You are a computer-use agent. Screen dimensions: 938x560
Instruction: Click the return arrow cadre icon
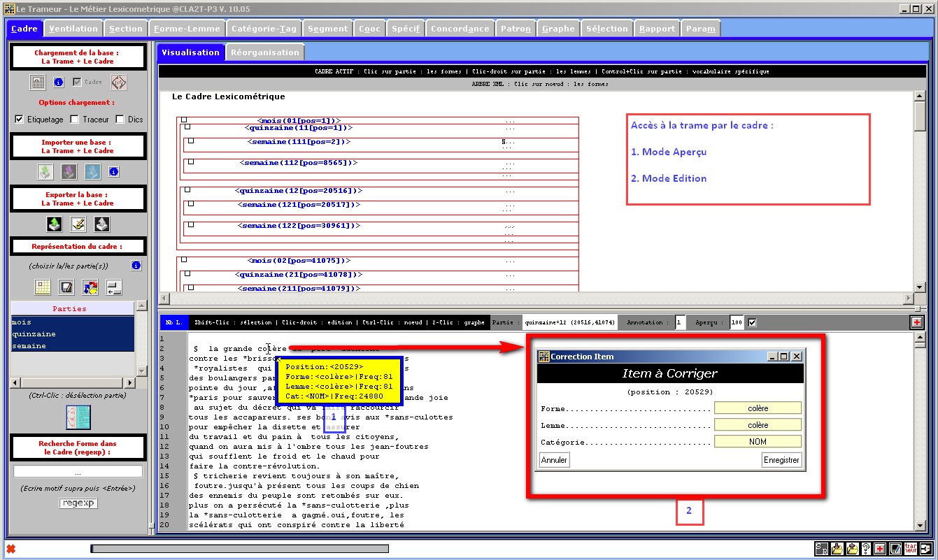click(x=114, y=287)
